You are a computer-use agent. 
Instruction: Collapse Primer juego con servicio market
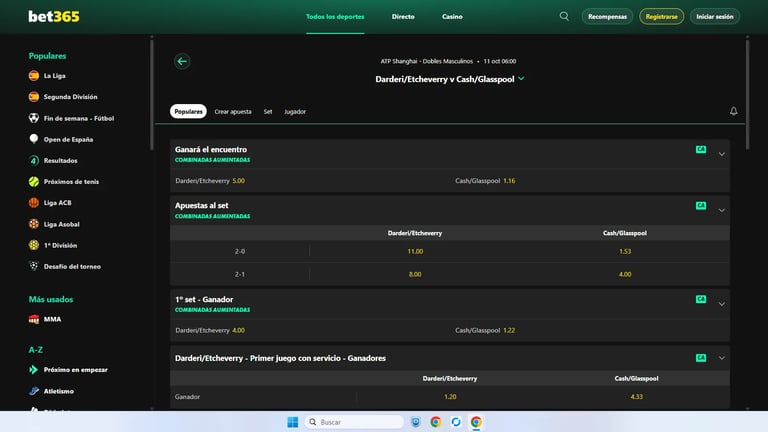coord(721,358)
